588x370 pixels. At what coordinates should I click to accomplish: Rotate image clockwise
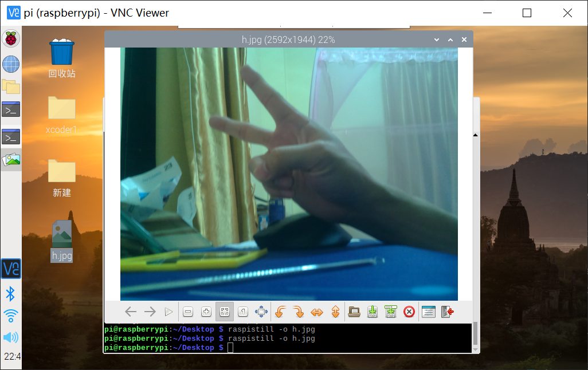tap(299, 312)
